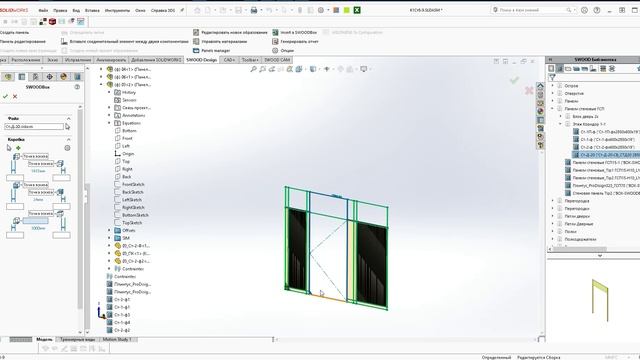
Task: Expand the Offsets folder
Action: 109,230
